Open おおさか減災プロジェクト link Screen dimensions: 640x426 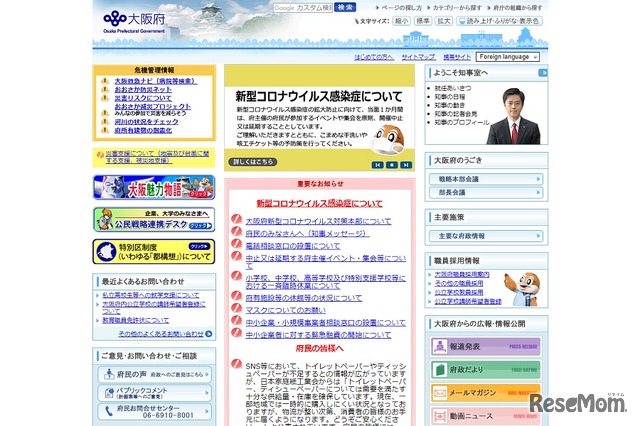[153, 106]
